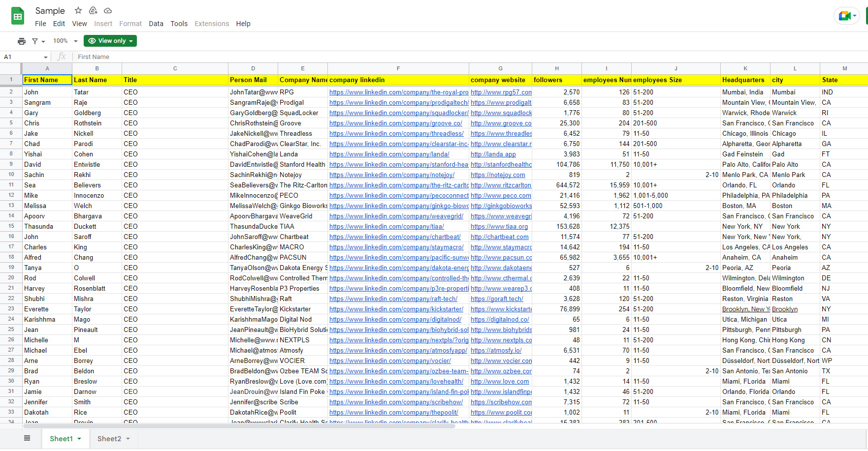Screen dimensions: 868x451
Task: Open the View only mode dropdown
Action: click(x=110, y=41)
